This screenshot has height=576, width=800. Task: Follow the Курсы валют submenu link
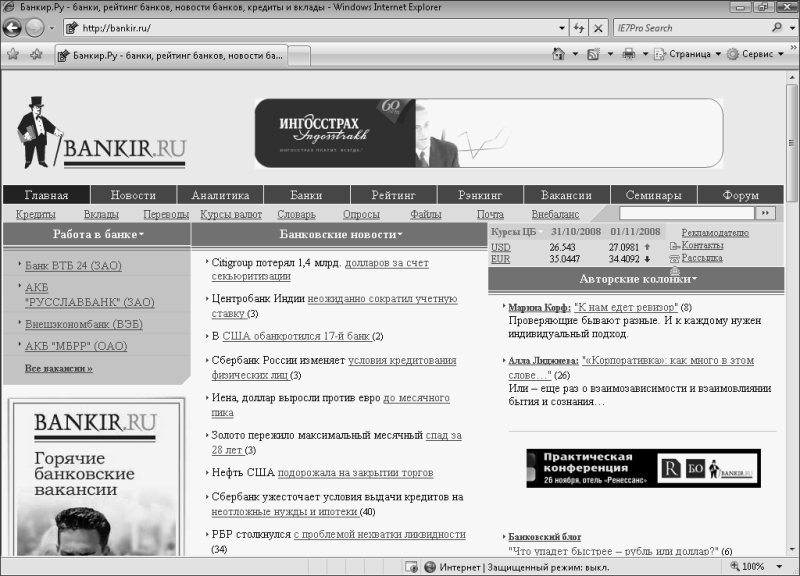pyautogui.click(x=231, y=214)
